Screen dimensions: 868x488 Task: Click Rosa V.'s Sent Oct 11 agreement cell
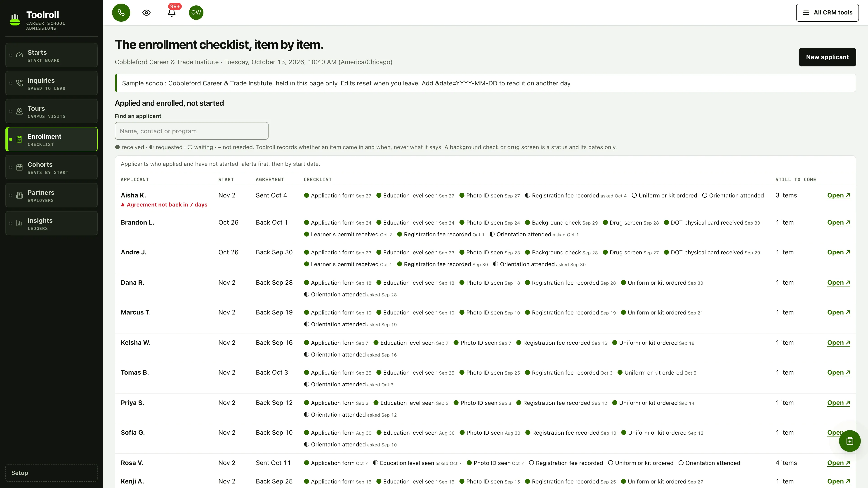[x=273, y=463]
